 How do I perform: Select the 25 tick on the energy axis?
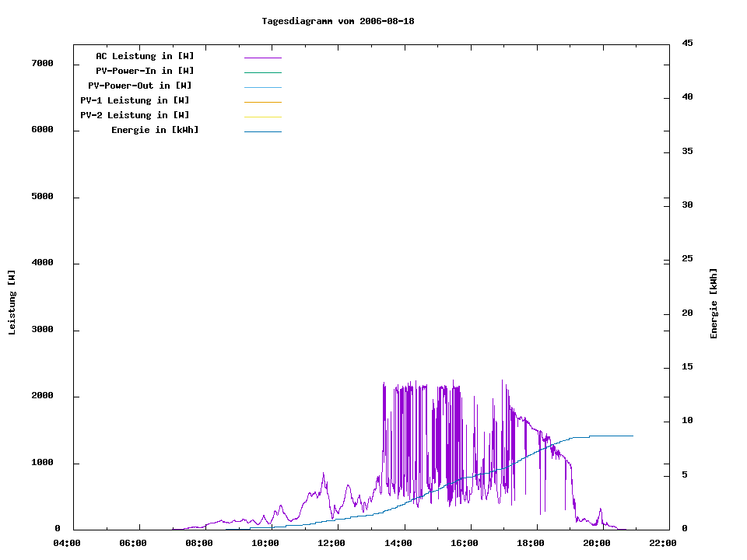(687, 258)
